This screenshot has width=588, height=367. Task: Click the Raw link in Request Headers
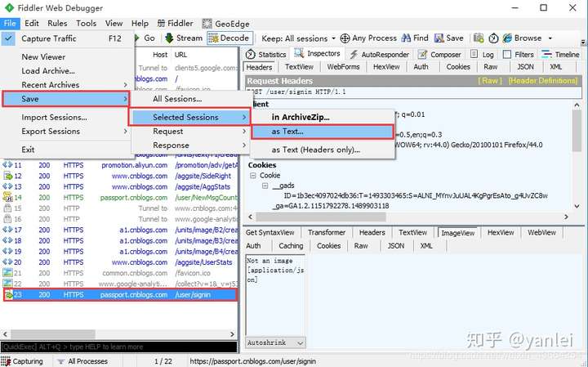[x=490, y=81]
